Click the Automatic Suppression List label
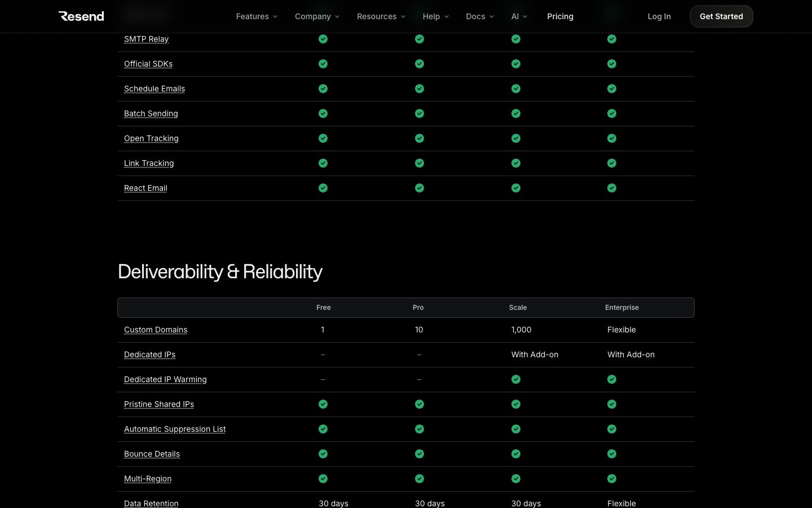This screenshot has height=508, width=812. (175, 429)
